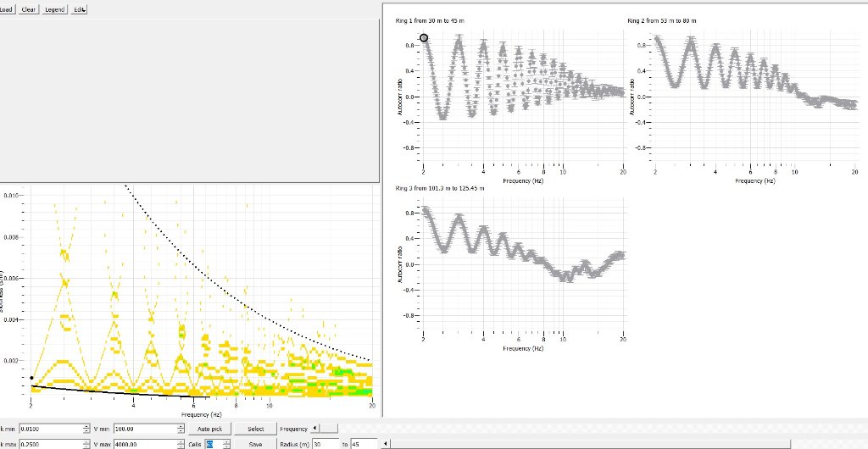
Task: Click the Cells value field
Action: point(210,444)
